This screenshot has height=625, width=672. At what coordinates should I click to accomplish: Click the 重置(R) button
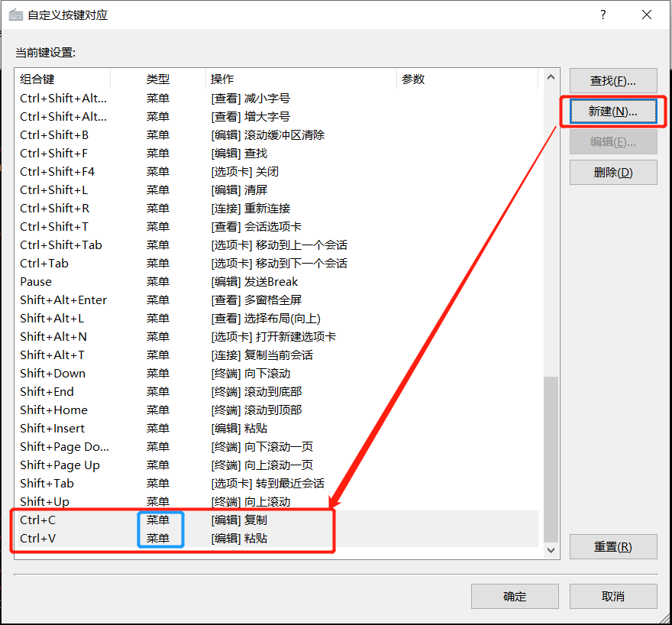pyautogui.click(x=613, y=546)
